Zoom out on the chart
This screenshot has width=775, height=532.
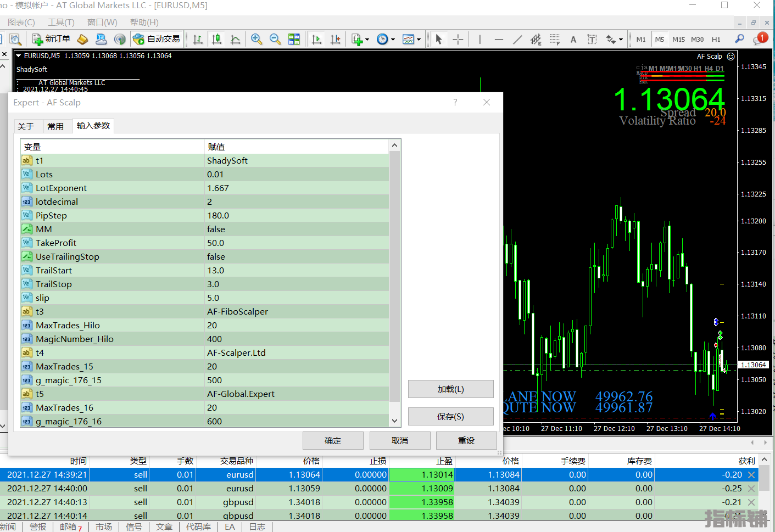(275, 39)
